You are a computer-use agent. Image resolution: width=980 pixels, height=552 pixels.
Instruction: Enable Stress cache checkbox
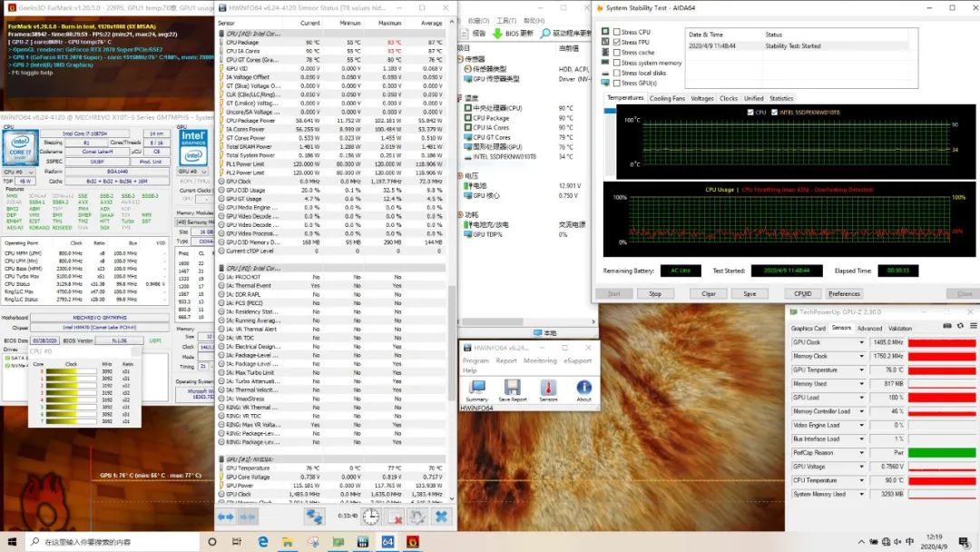click(617, 53)
